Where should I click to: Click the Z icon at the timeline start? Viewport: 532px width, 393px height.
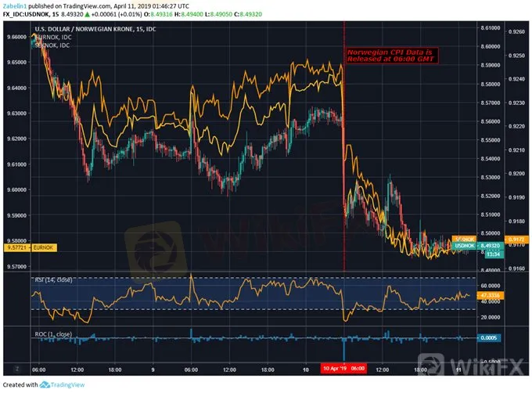pyautogui.click(x=16, y=370)
